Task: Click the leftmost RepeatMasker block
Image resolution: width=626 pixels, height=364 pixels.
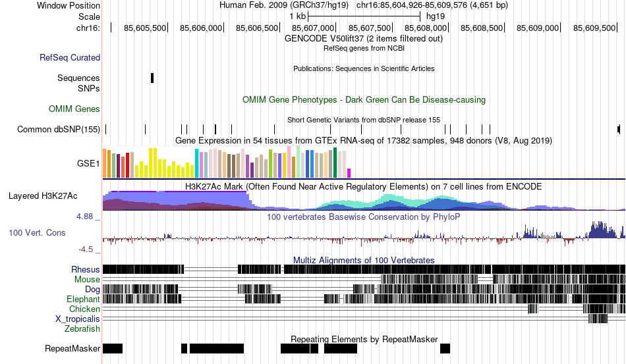Action: click(x=113, y=348)
